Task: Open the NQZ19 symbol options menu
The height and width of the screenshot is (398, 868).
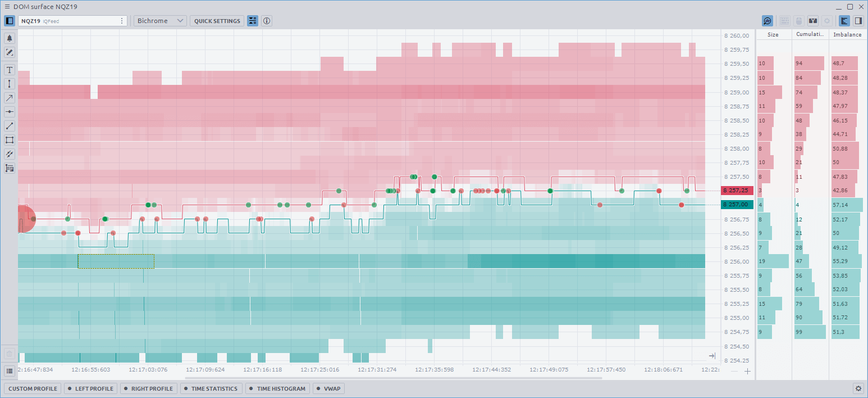Action: point(122,20)
